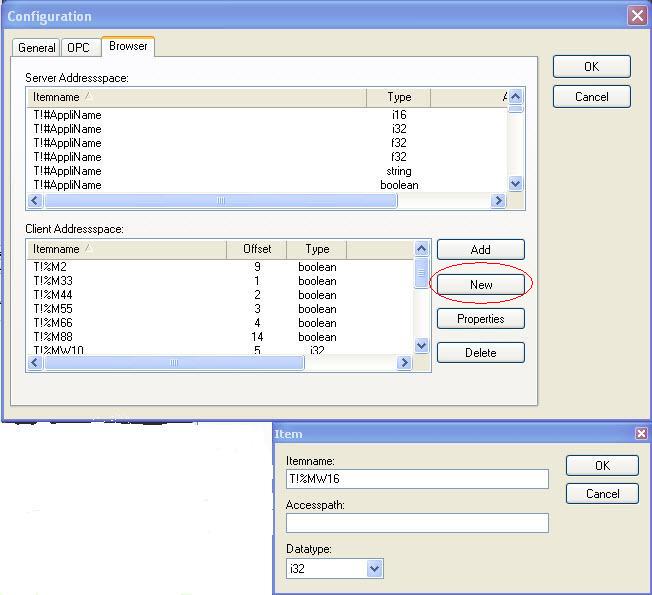Switch to the General tab
Viewport: 652px width, 595px height.
pyautogui.click(x=37, y=48)
